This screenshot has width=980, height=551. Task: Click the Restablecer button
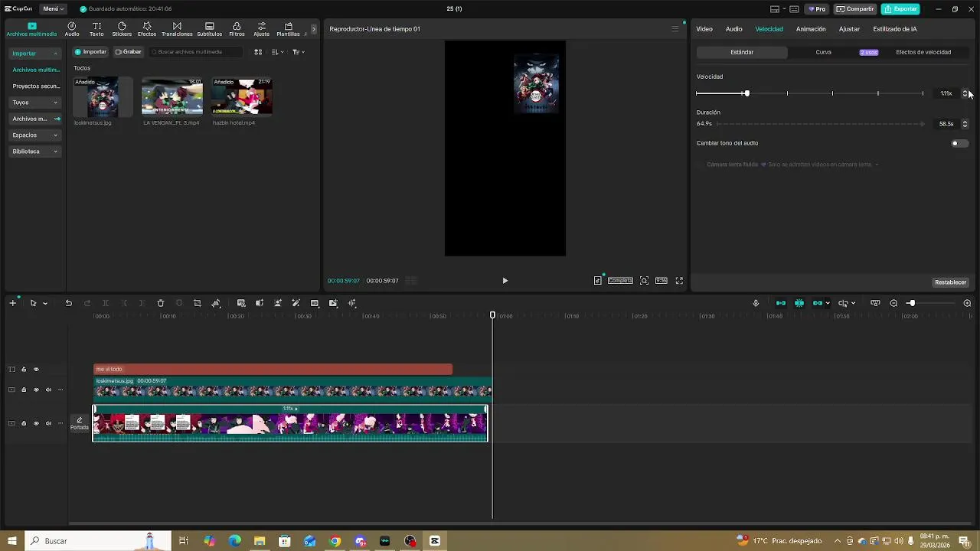[950, 282]
